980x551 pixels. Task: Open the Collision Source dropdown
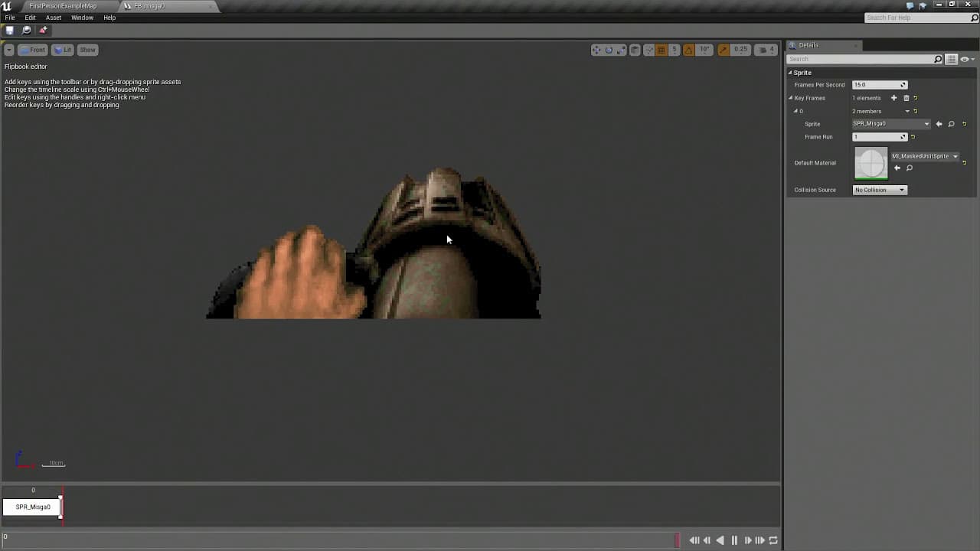(x=880, y=190)
